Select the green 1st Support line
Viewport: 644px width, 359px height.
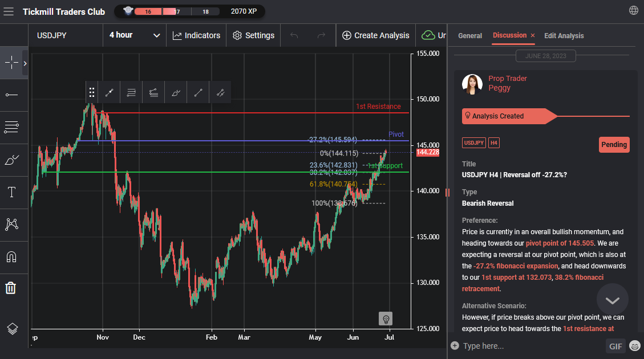[x=226, y=172]
